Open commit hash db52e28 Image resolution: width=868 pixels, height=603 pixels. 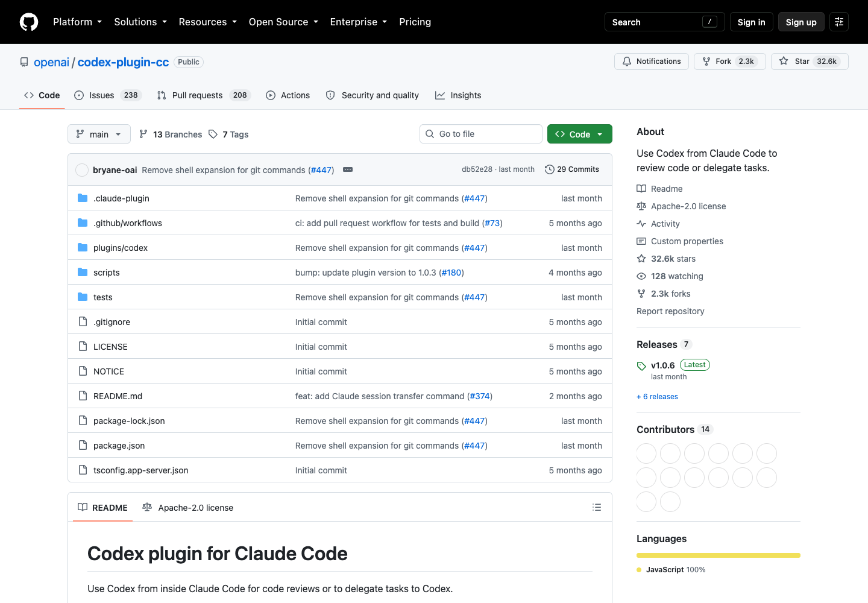[477, 169]
